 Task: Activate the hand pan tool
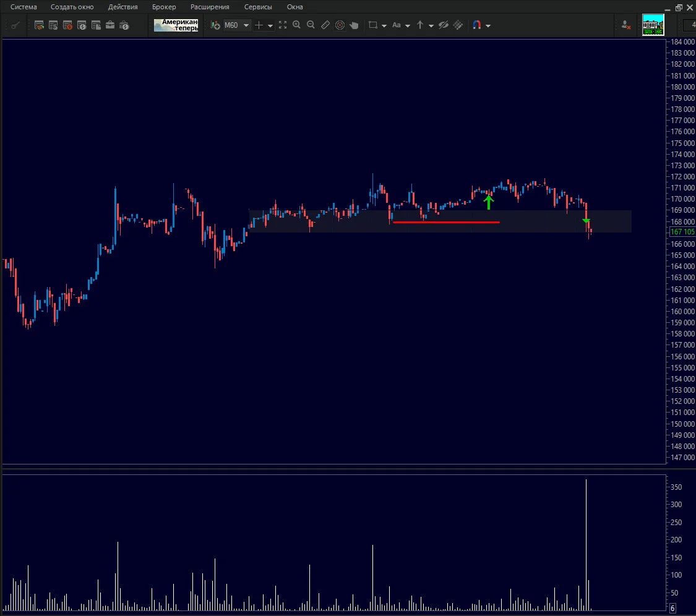point(354,25)
